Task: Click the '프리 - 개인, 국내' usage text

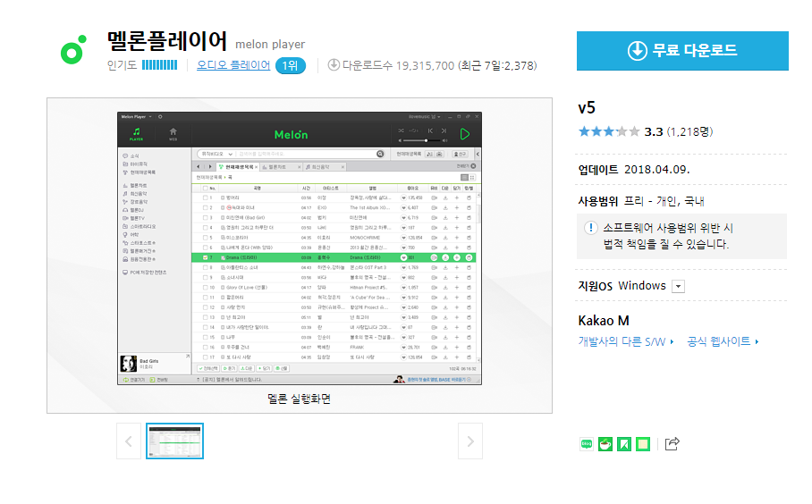Action: (664, 201)
